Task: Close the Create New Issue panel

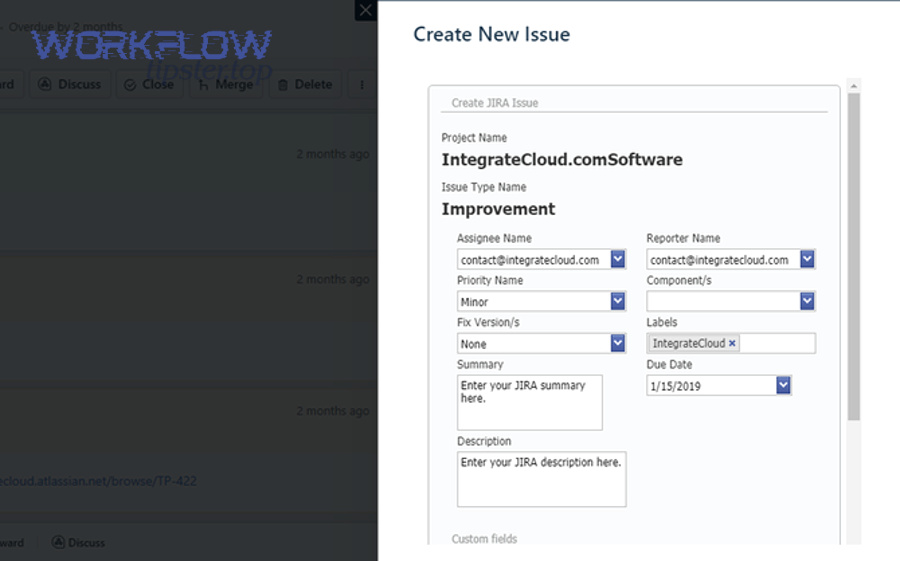Action: coord(366,10)
